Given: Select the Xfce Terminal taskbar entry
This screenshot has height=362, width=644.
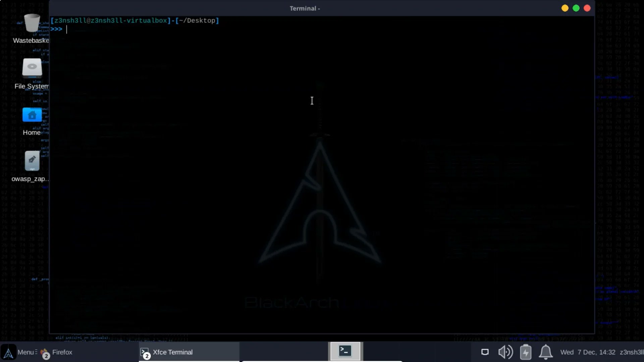Looking at the screenshot, I should pos(172,352).
